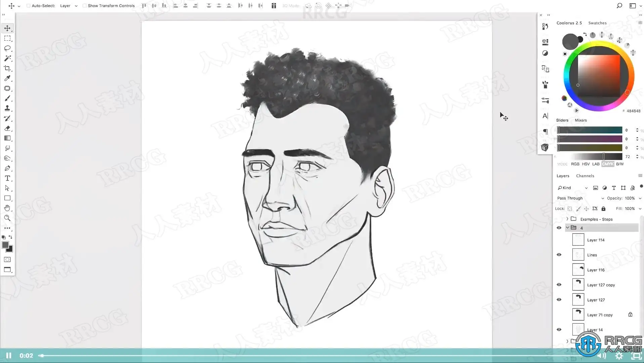Switch to the Channels tab
This screenshot has height=363, width=644.
[585, 176]
